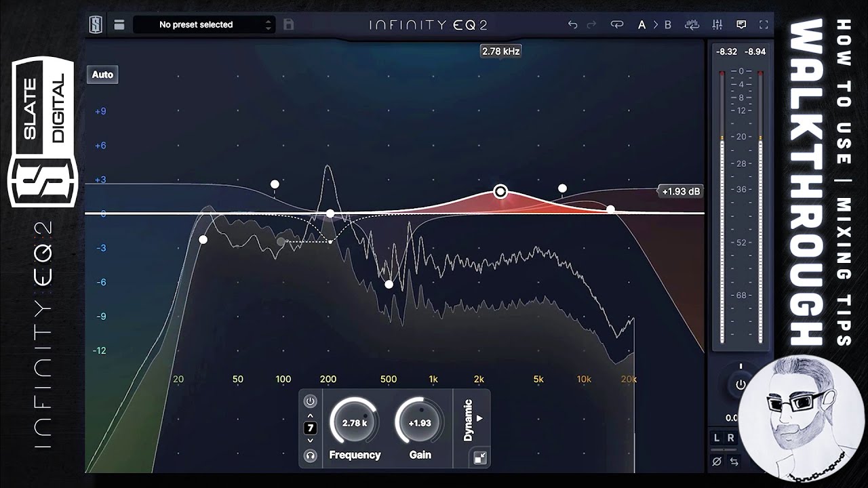Open the mixer sliders settings icon

coord(717,25)
